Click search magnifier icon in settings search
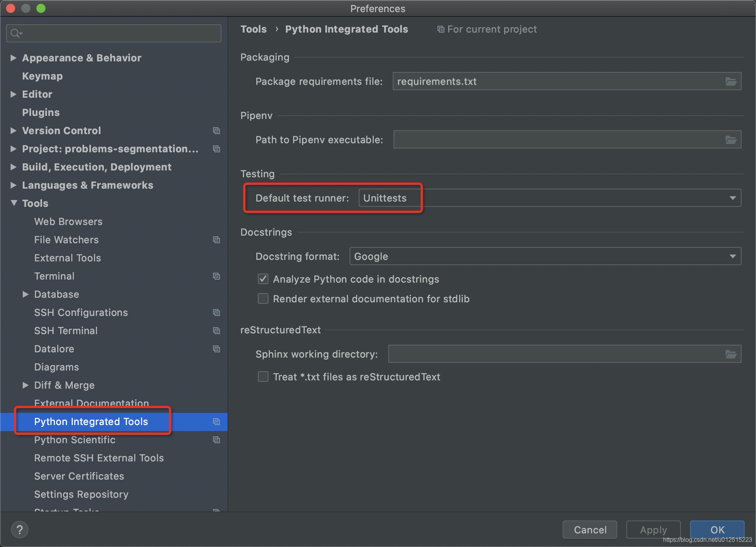The image size is (756, 547). pyautogui.click(x=15, y=33)
